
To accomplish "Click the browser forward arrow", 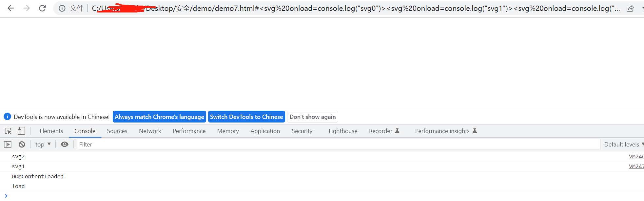I will click(x=27, y=8).
